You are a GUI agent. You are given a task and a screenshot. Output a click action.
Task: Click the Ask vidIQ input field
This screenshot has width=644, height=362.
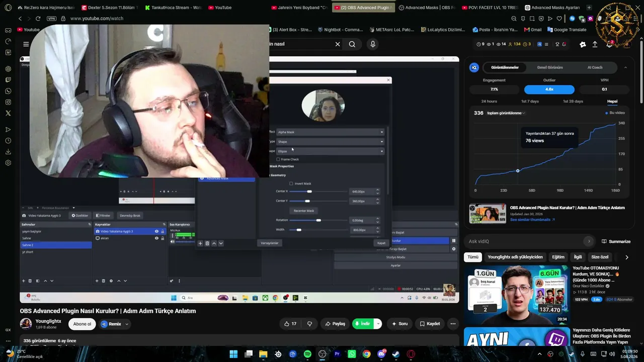coord(529,241)
